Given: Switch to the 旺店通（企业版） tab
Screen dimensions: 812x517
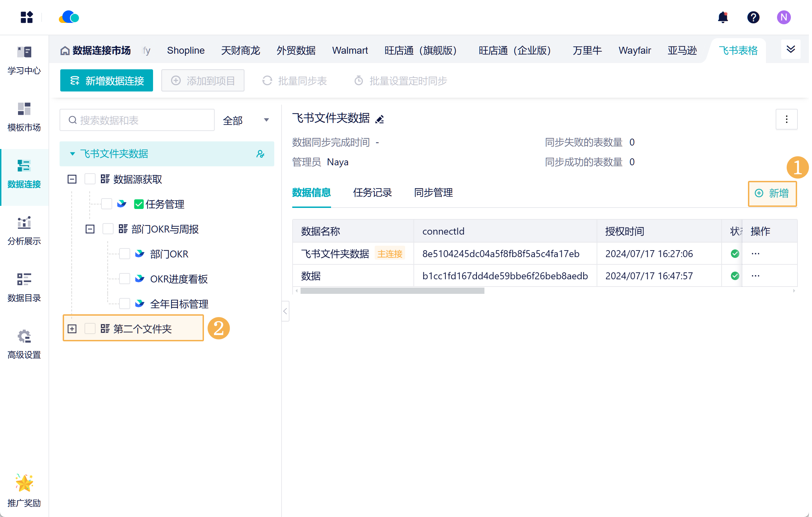Looking at the screenshot, I should point(517,51).
